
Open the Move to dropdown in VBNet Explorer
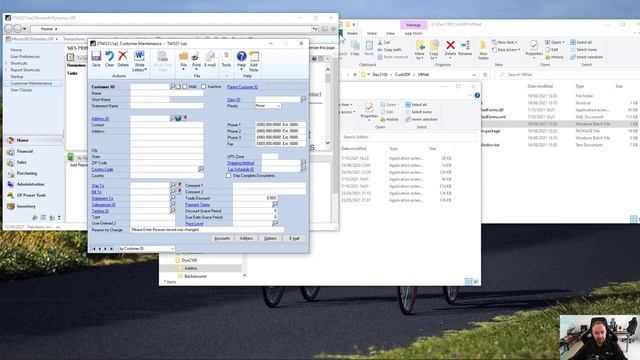(420, 51)
